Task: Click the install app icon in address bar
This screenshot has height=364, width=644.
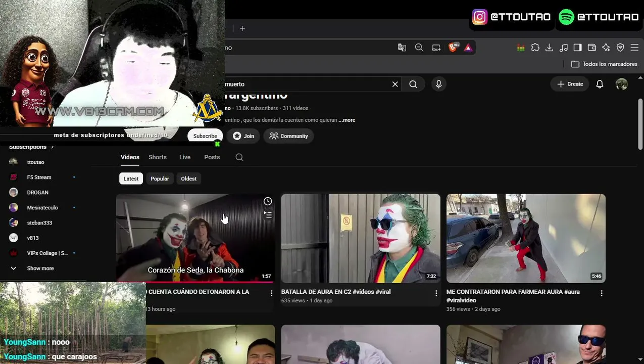Action: tap(436, 48)
